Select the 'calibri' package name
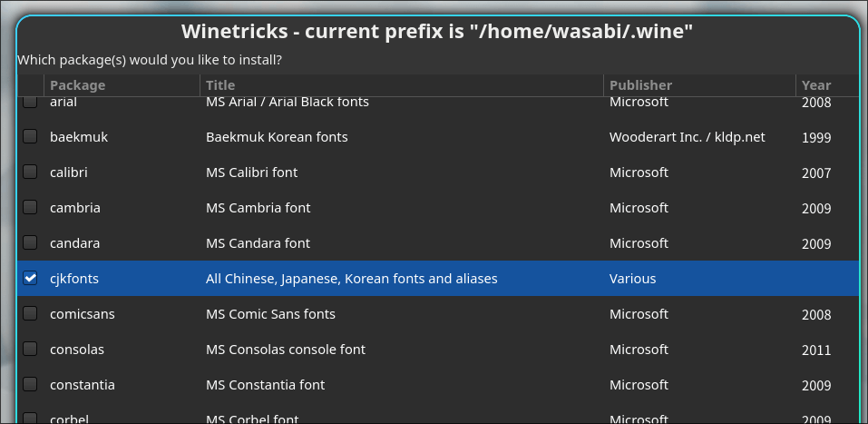This screenshot has height=424, width=868. click(69, 173)
